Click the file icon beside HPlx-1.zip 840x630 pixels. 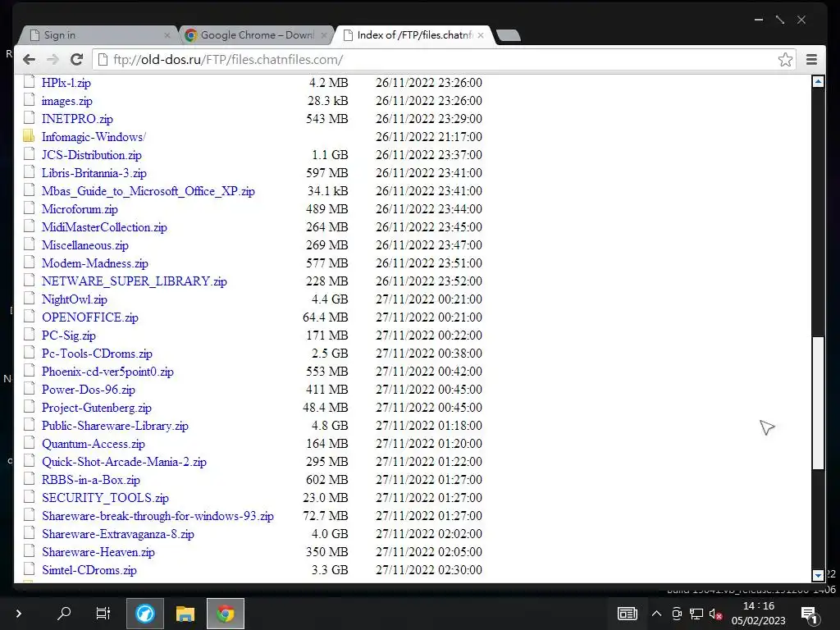pyautogui.click(x=29, y=82)
